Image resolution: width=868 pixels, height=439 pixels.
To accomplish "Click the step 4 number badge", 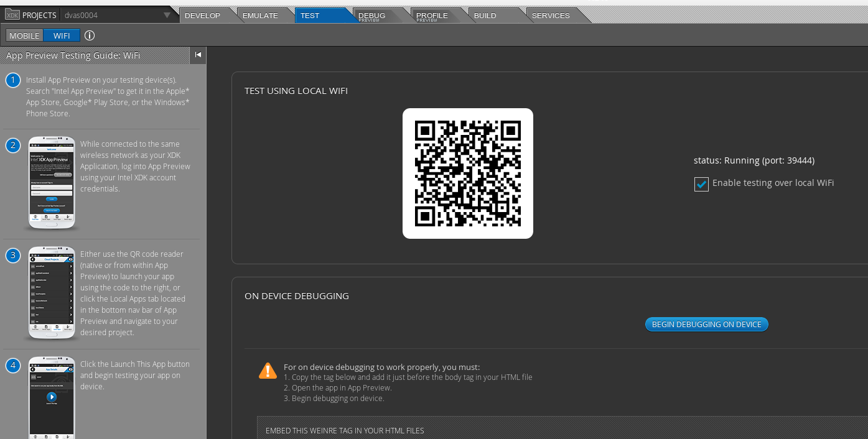I will click(x=13, y=366).
